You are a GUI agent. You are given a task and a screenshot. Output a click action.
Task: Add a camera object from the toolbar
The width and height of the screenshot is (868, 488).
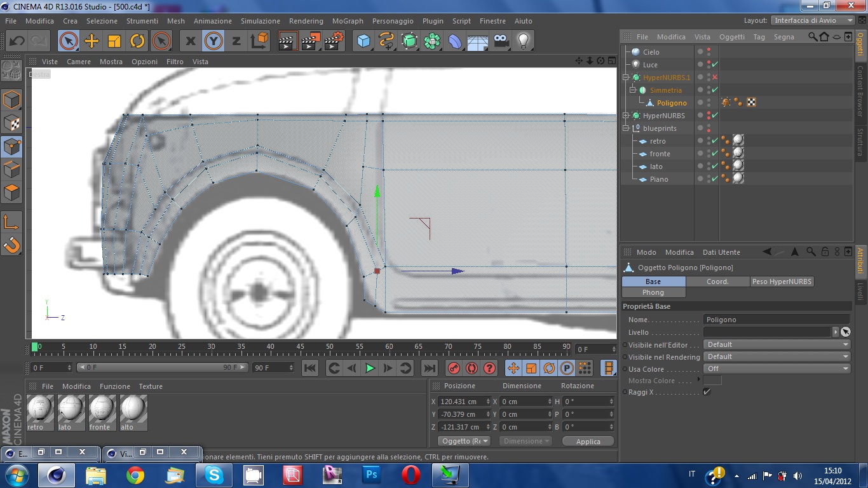[501, 41]
